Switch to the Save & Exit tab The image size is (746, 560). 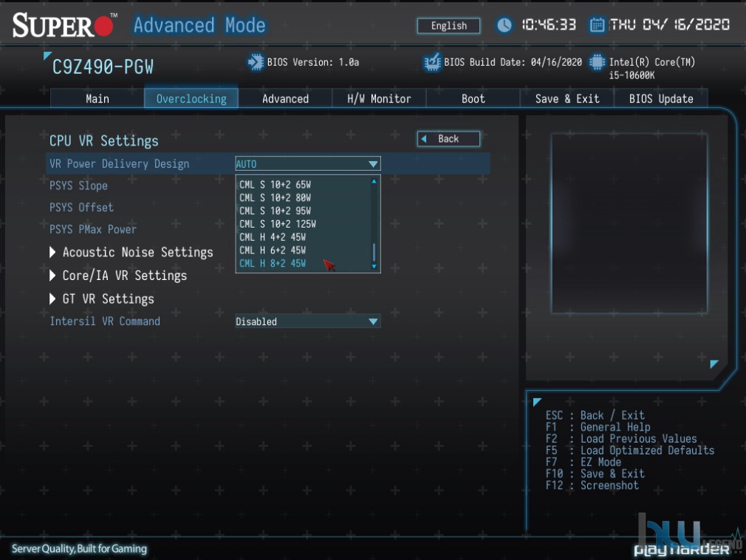567,98
